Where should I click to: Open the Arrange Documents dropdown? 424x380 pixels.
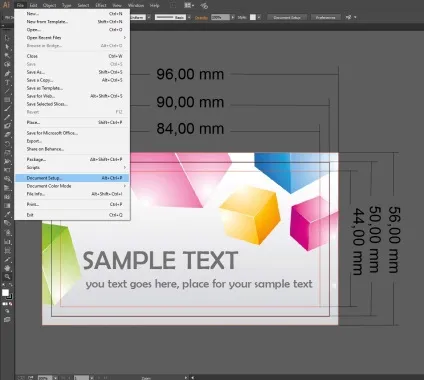point(189,6)
